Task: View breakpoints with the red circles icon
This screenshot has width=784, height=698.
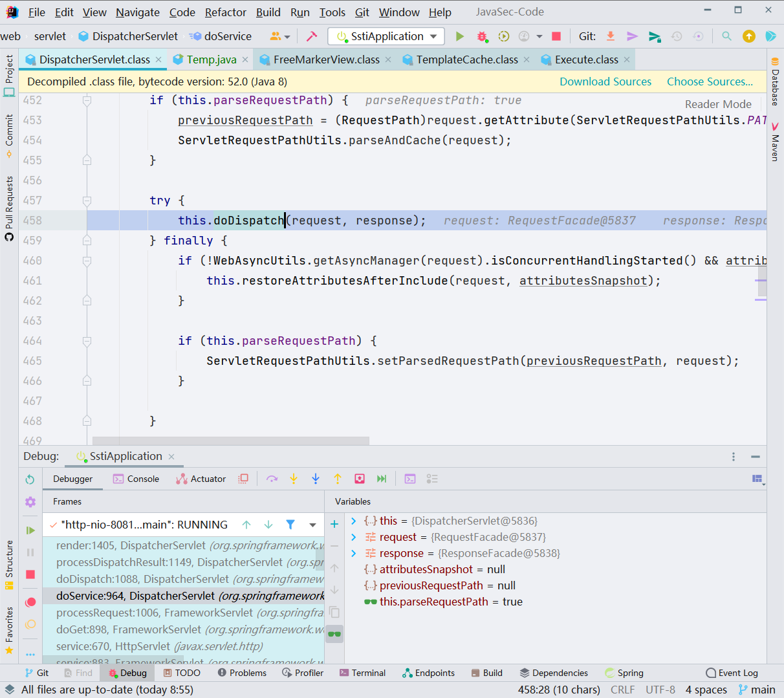Action: (x=30, y=602)
